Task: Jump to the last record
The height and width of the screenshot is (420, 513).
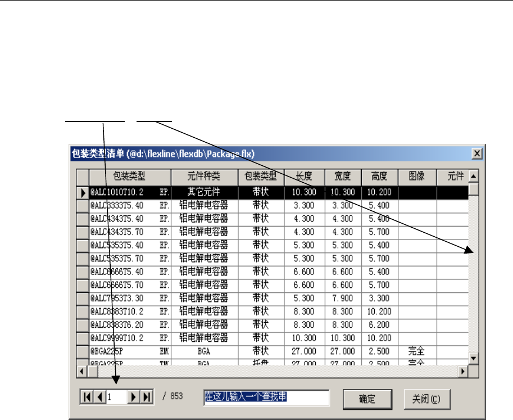Action: click(x=147, y=397)
